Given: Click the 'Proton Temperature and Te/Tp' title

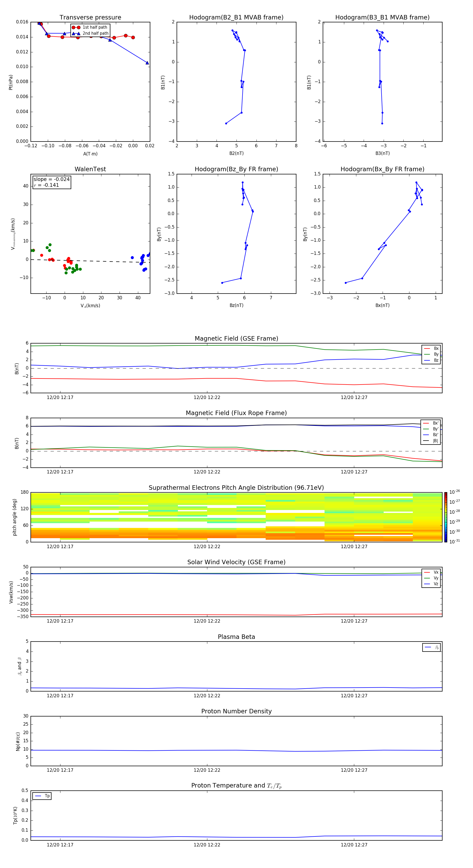Looking at the screenshot, I should point(236,786).
